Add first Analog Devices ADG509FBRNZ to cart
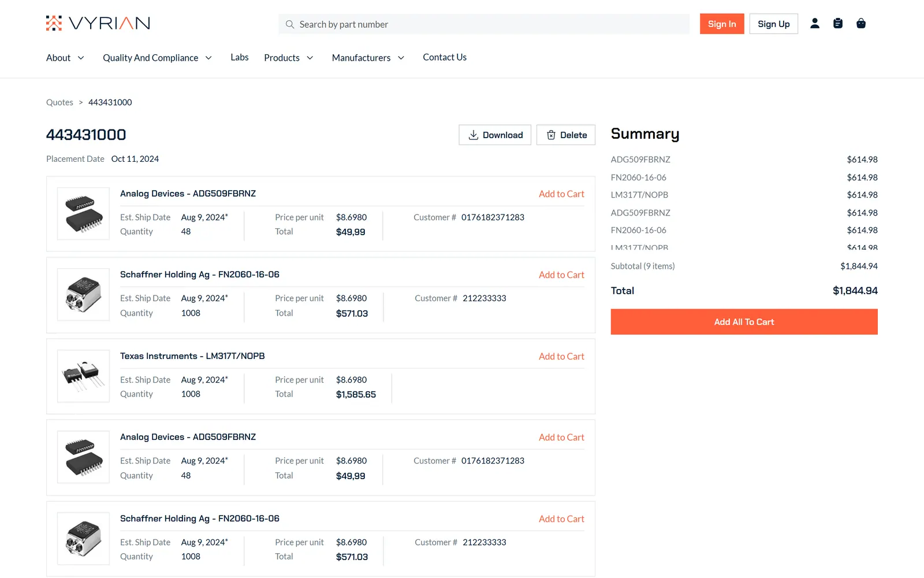The image size is (924, 578). [561, 194]
